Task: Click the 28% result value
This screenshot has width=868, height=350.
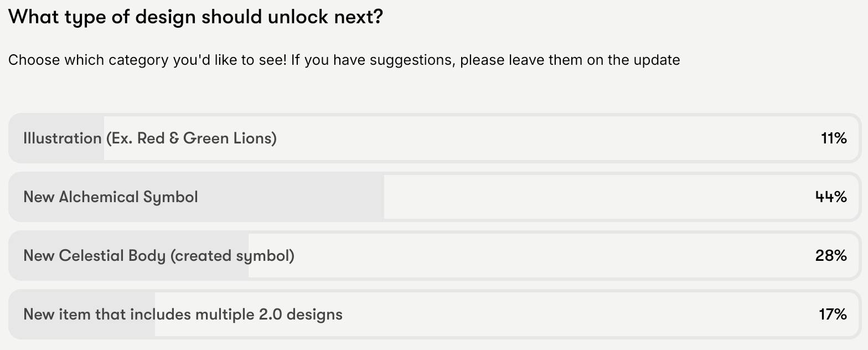Action: (831, 256)
